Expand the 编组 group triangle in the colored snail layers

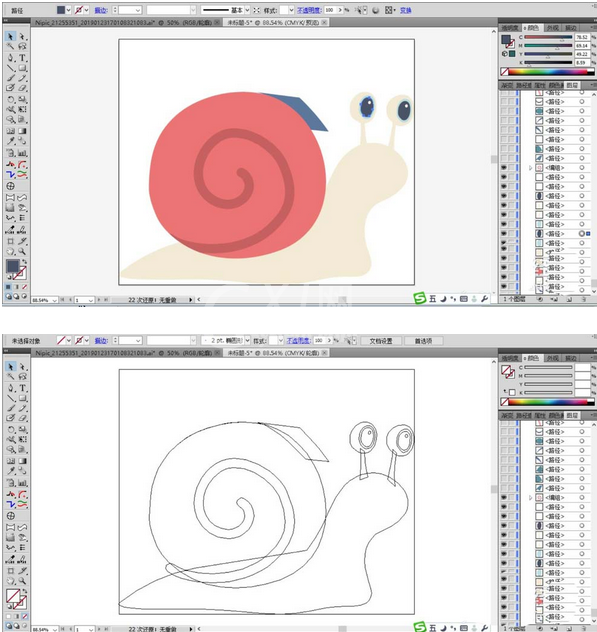coord(530,168)
